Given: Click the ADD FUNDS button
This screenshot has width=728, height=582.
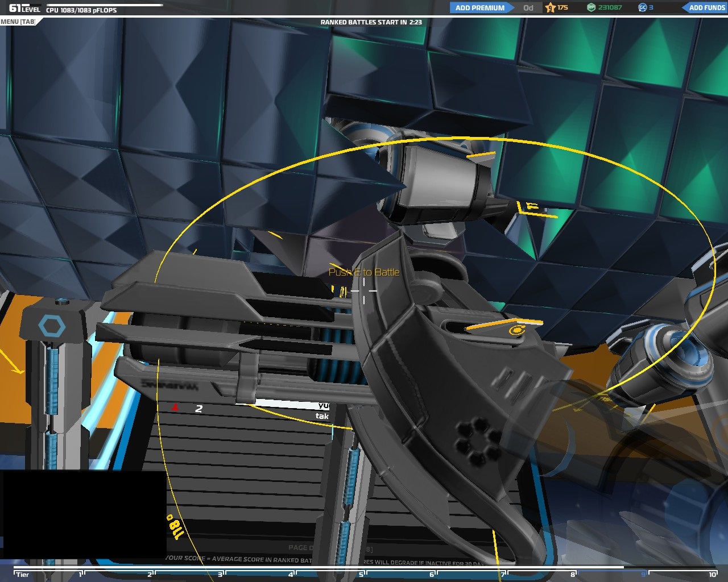Looking at the screenshot, I should tap(706, 8).
